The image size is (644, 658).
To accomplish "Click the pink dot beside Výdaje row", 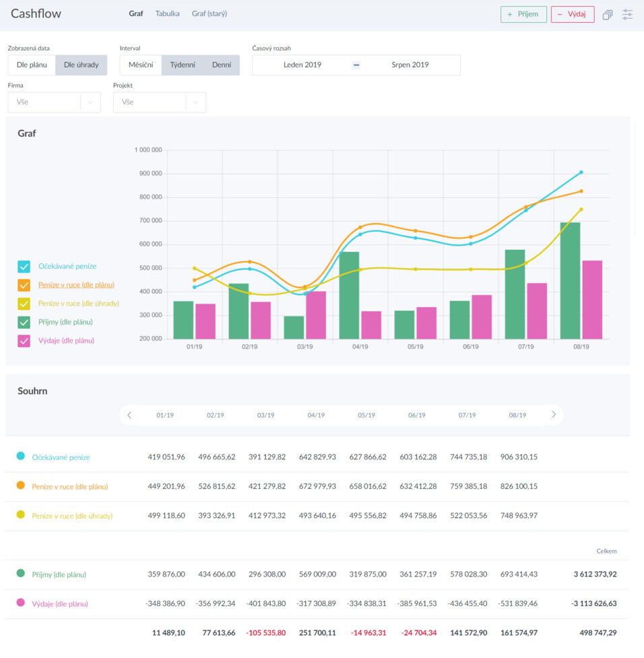I will point(20,603).
